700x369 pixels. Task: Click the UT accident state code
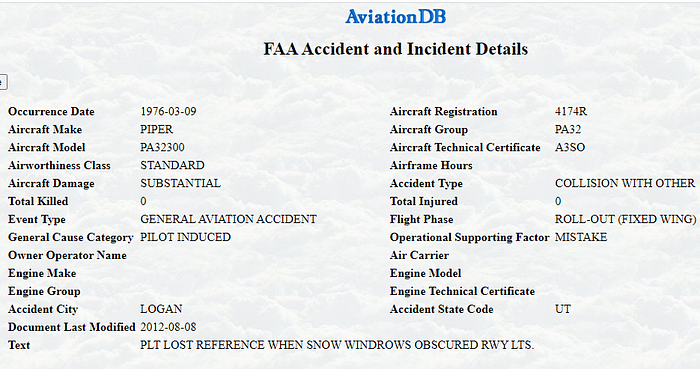pos(562,309)
